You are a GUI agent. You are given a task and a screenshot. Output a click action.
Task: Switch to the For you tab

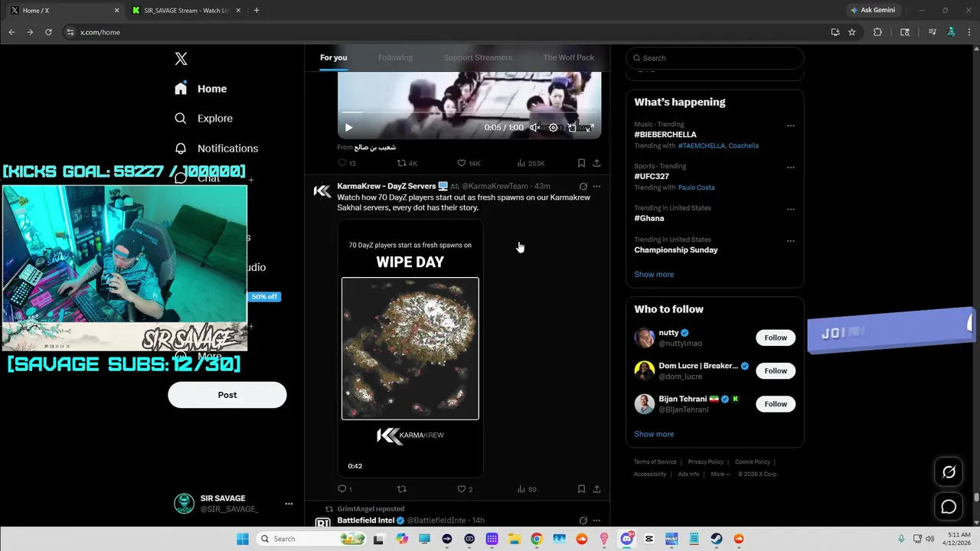334,57
